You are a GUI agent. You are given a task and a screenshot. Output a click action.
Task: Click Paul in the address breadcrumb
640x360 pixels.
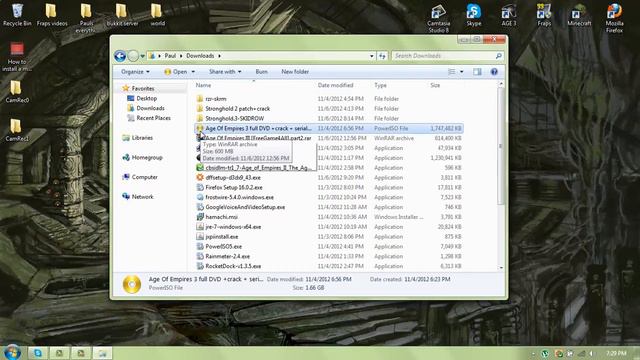[170, 56]
